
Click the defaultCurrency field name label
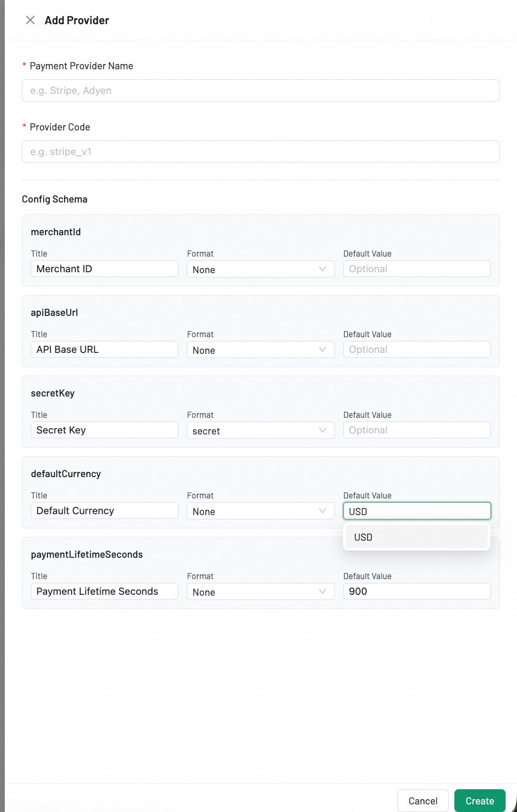tap(66, 474)
